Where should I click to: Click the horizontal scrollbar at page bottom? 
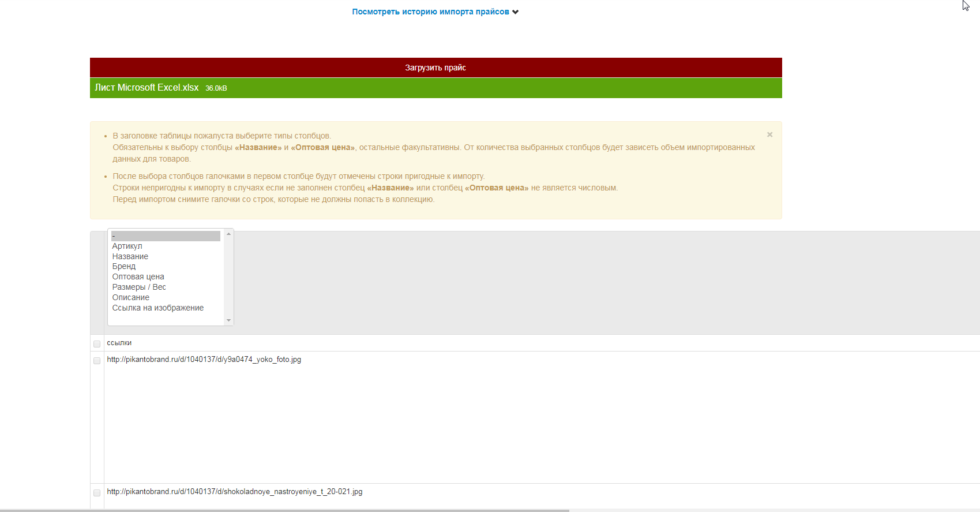click(284, 510)
